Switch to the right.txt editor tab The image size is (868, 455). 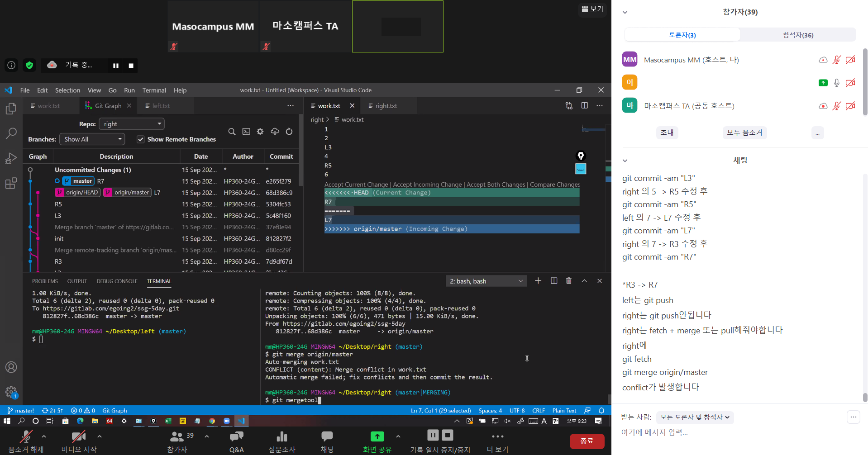point(386,106)
